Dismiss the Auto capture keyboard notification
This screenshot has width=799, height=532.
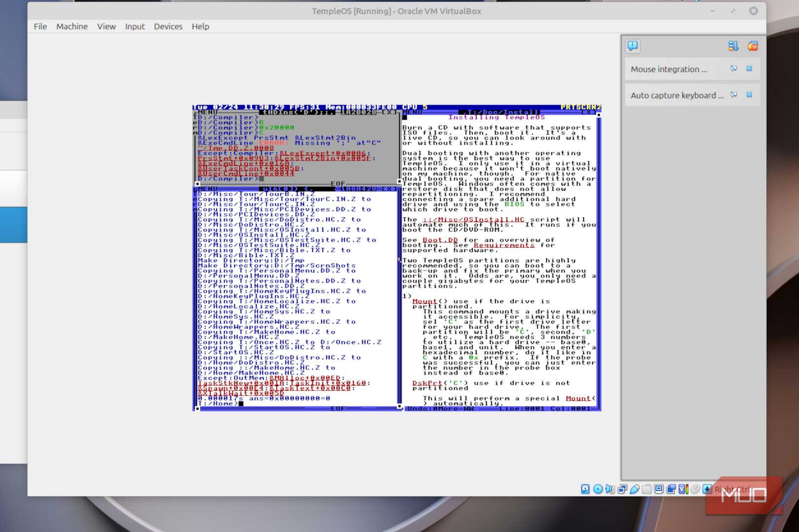749,95
